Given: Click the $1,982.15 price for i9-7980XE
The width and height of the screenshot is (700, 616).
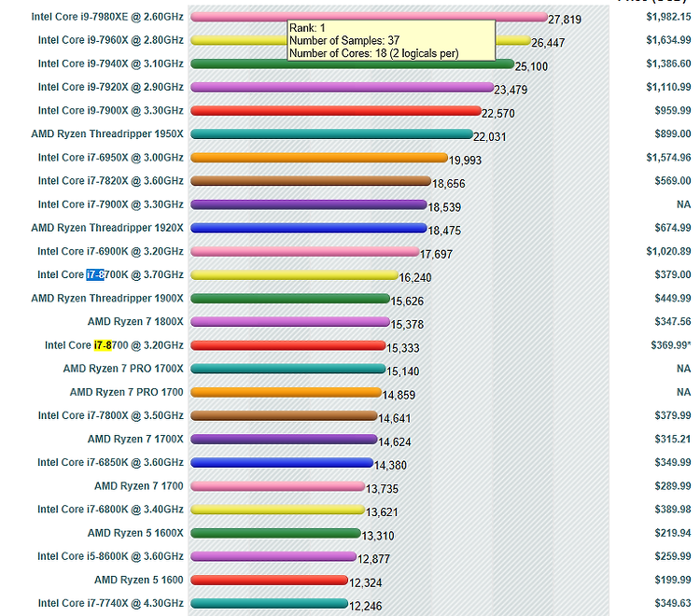Looking at the screenshot, I should [x=668, y=17].
